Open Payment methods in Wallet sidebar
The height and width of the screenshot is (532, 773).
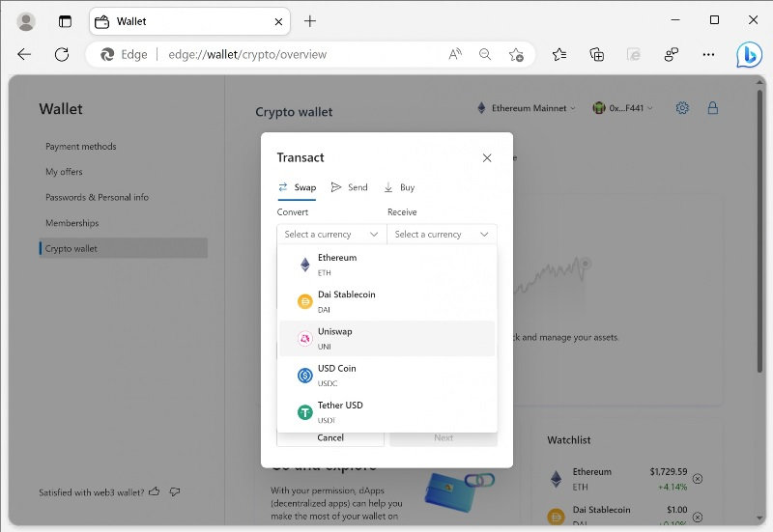coord(80,147)
